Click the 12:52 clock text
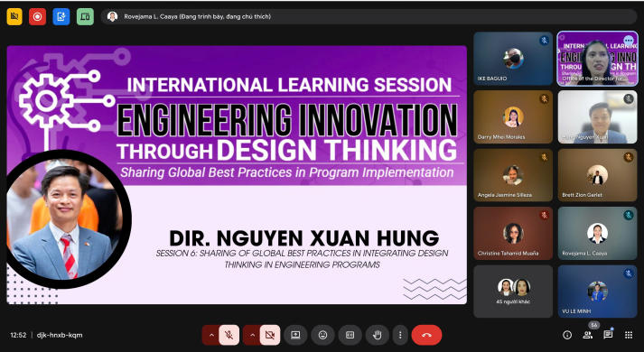Viewport: 644px width, 352px height. (18, 335)
